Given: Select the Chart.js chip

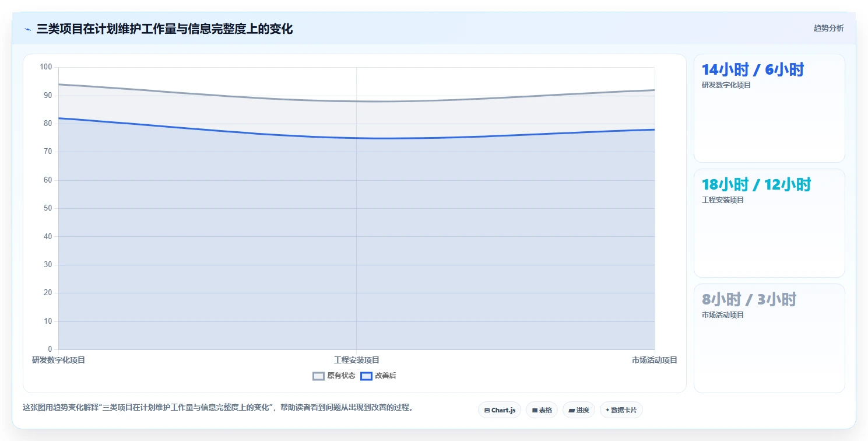Looking at the screenshot, I should pyautogui.click(x=500, y=410).
